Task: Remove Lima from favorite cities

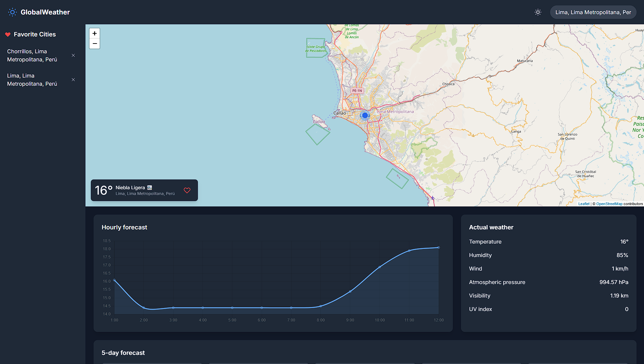Action: pyautogui.click(x=73, y=80)
